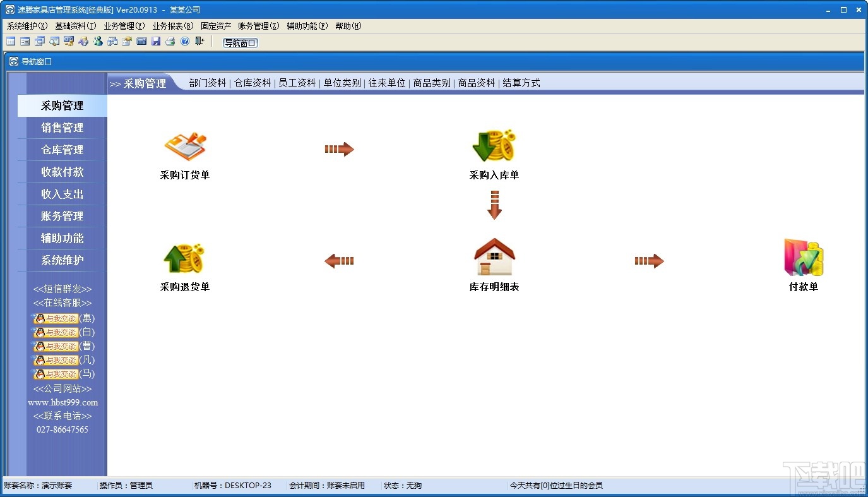The width and height of the screenshot is (868, 497).
Task: Click the 结算方式 tab
Action: pos(521,83)
